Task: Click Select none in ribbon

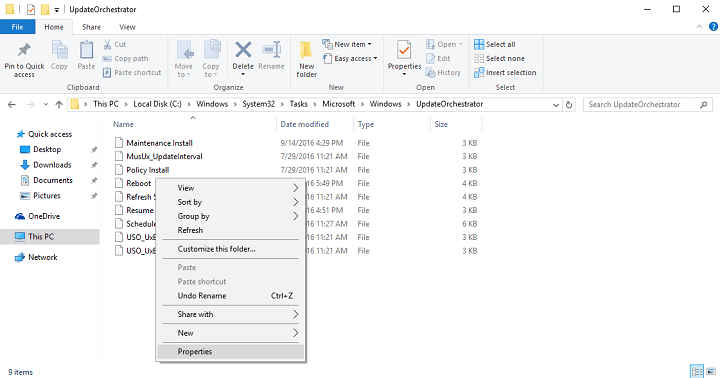Action: 499,58
